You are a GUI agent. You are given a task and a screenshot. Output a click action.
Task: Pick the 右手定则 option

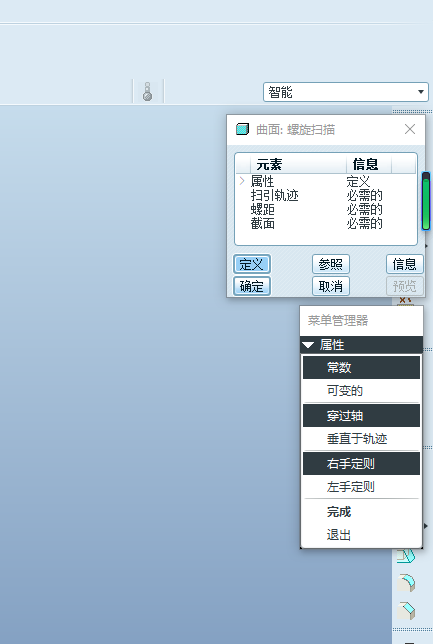pos(361,464)
